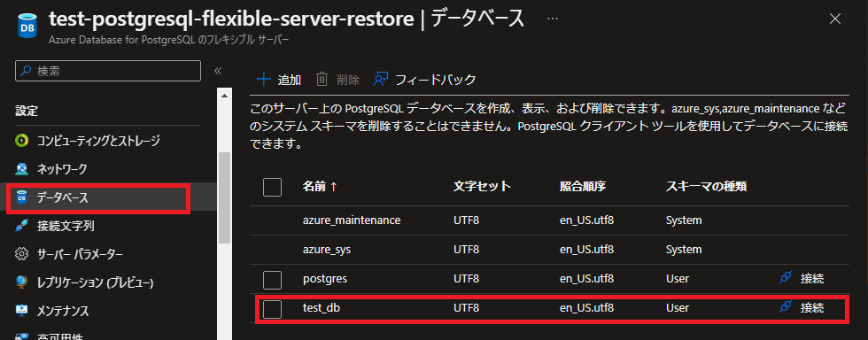Image resolution: width=868 pixels, height=340 pixels.
Task: Check the postgres database checkbox
Action: 273,280
